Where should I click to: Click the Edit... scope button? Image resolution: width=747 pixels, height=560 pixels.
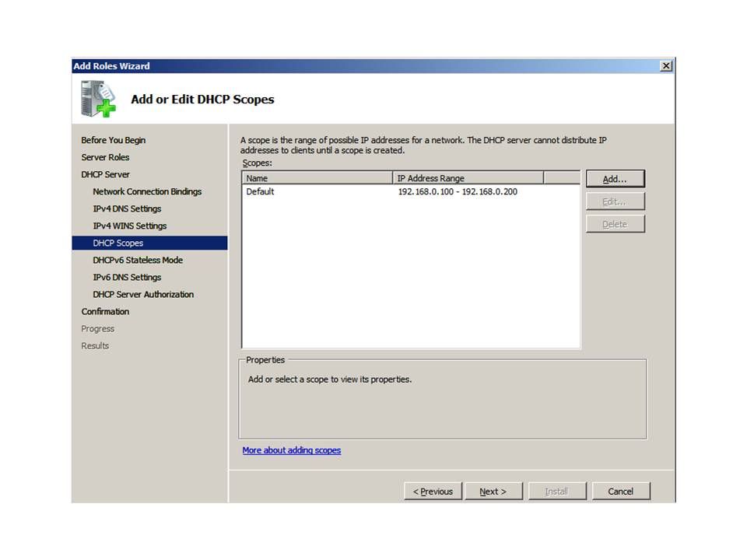[615, 201]
